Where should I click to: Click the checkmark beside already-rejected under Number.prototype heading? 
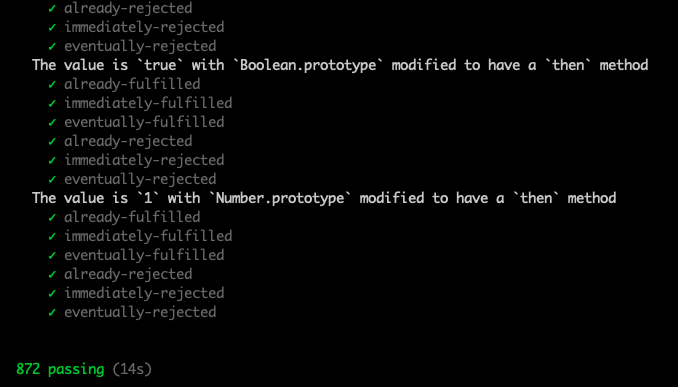(x=52, y=274)
